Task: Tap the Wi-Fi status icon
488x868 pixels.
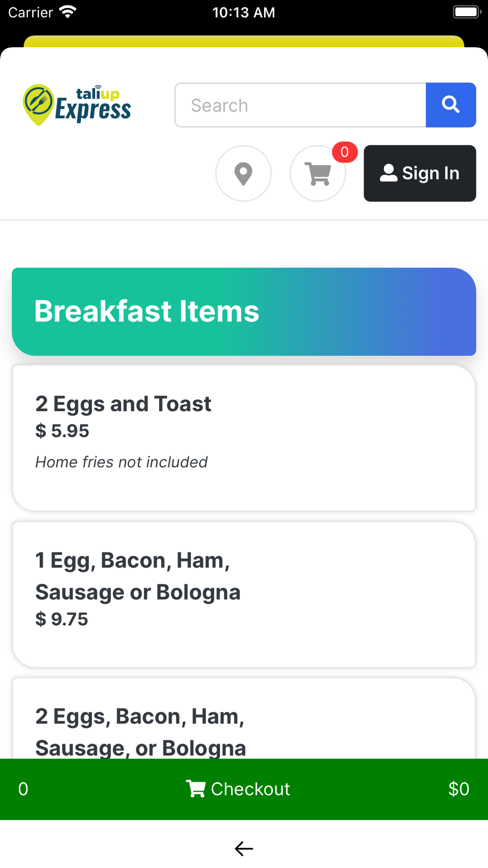Action: (68, 12)
